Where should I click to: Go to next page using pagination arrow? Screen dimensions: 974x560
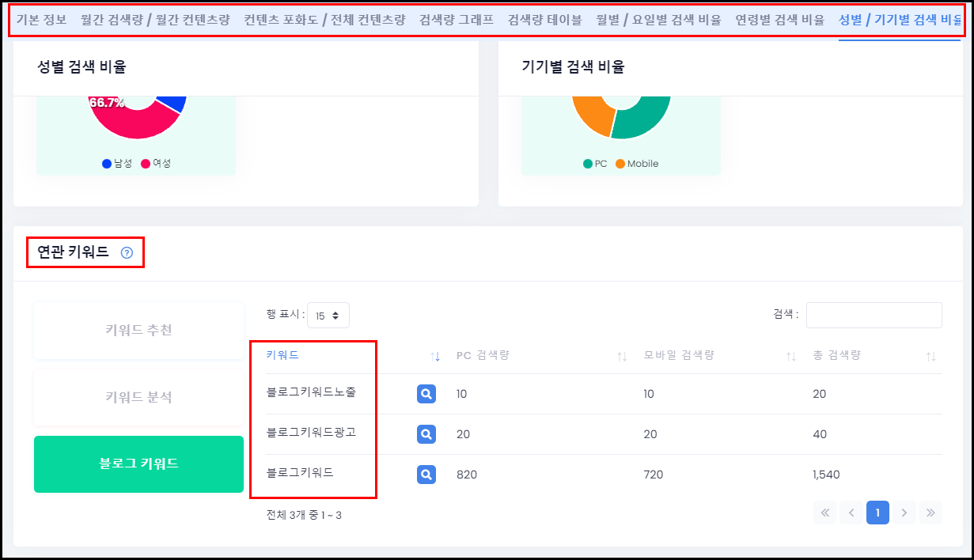pyautogui.click(x=904, y=513)
